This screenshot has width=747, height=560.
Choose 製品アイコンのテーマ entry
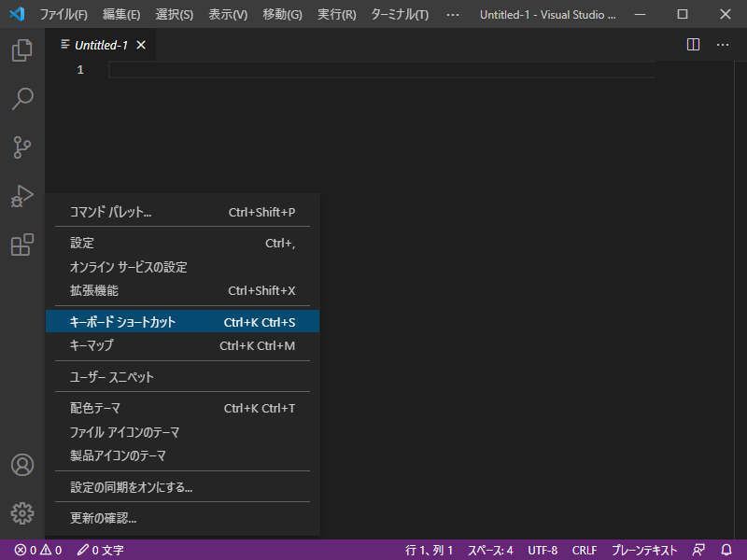tap(182, 455)
